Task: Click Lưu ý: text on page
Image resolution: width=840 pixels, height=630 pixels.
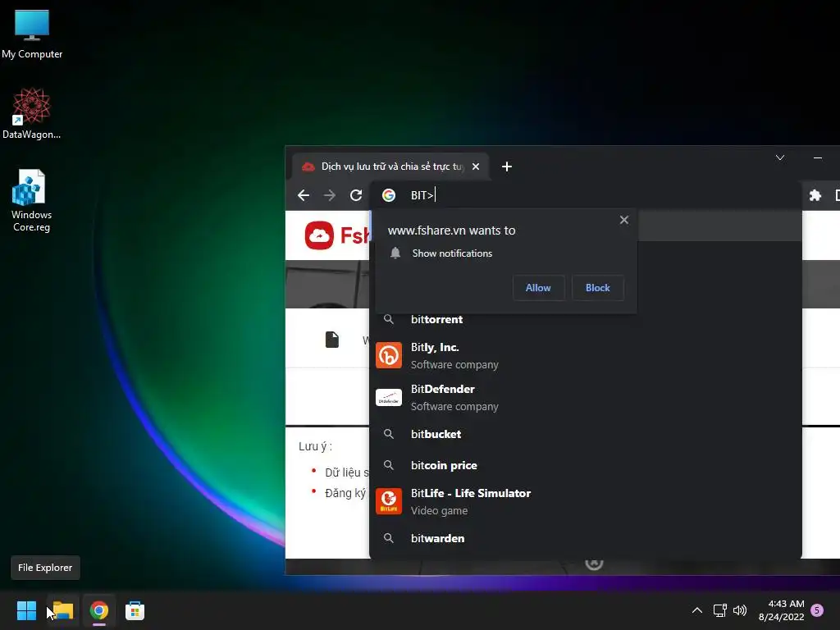Action: [x=316, y=446]
